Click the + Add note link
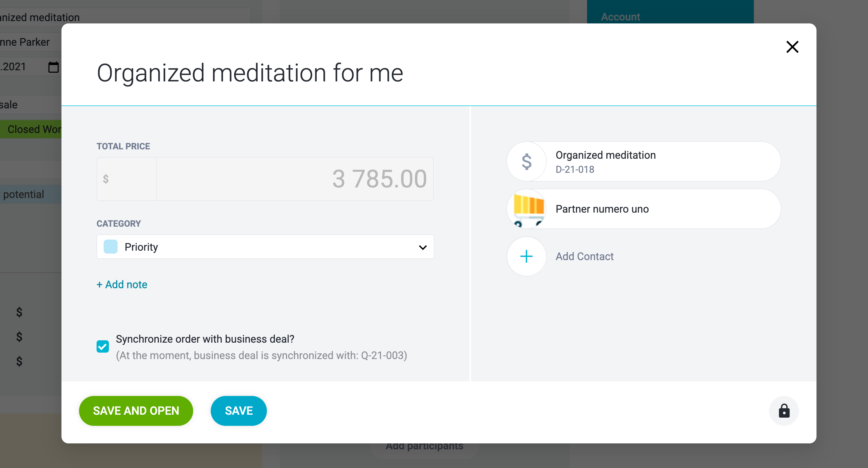This screenshot has width=868, height=468. (122, 284)
